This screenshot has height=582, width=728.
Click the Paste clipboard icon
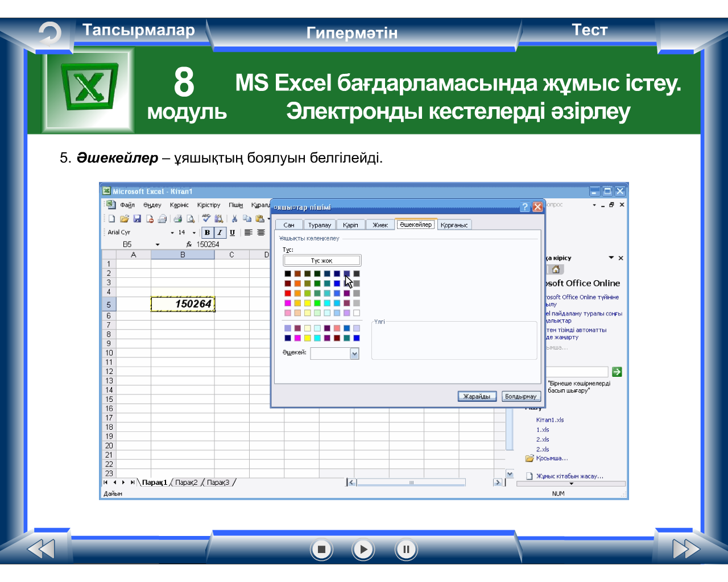click(x=260, y=218)
